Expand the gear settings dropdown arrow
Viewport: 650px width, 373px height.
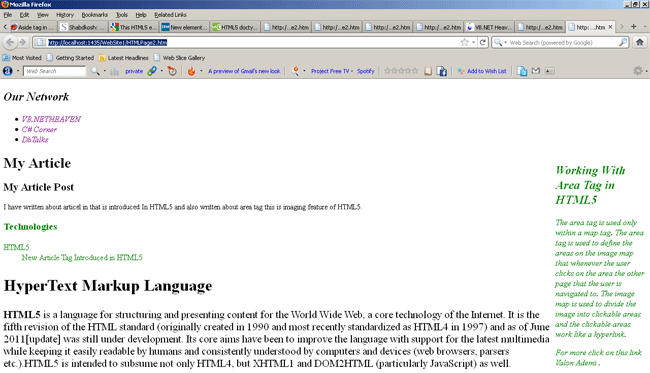[x=646, y=71]
